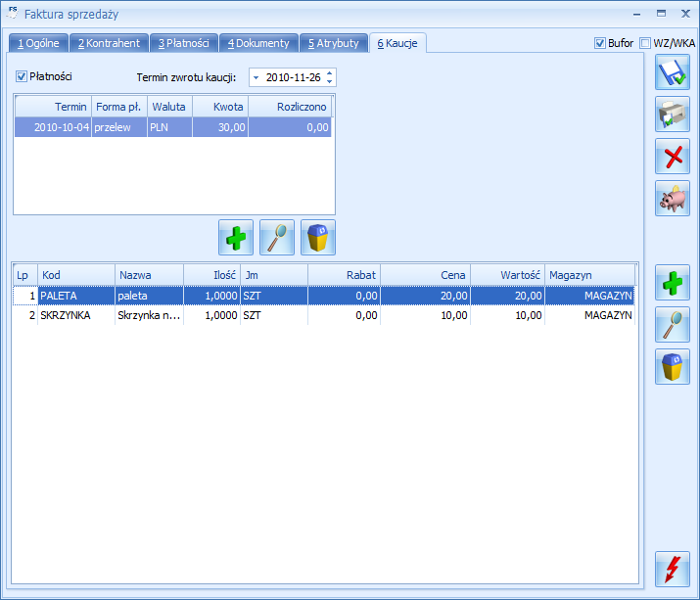Print the invoice using the printer icon
Image resolution: width=700 pixels, height=600 pixels.
[673, 115]
